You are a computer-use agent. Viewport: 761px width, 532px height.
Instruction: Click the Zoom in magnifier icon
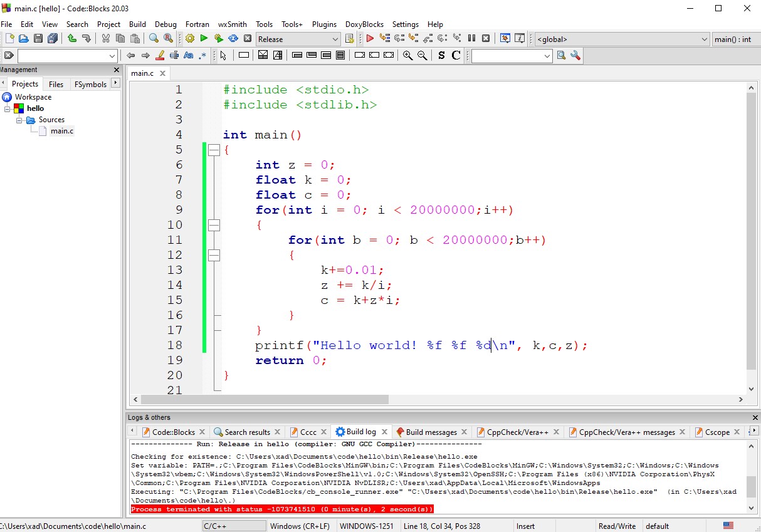pos(407,55)
